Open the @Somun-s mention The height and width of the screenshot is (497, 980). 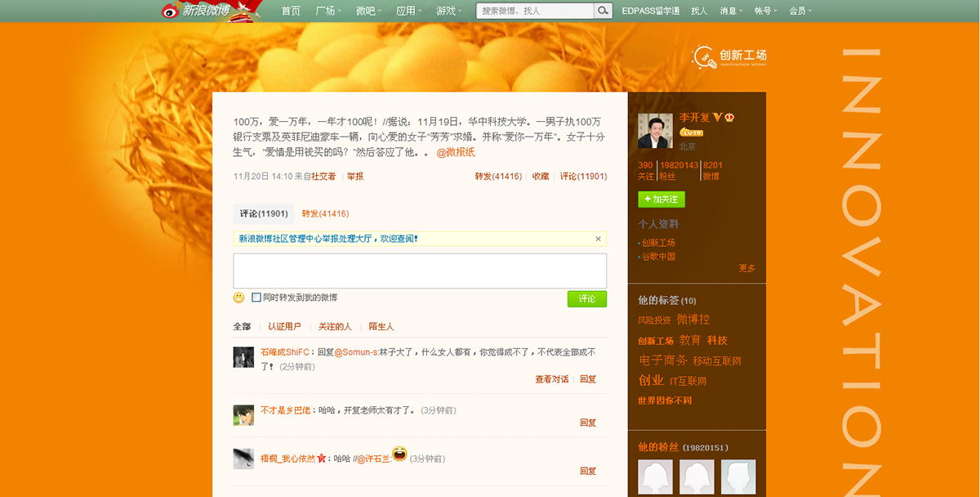(358, 352)
